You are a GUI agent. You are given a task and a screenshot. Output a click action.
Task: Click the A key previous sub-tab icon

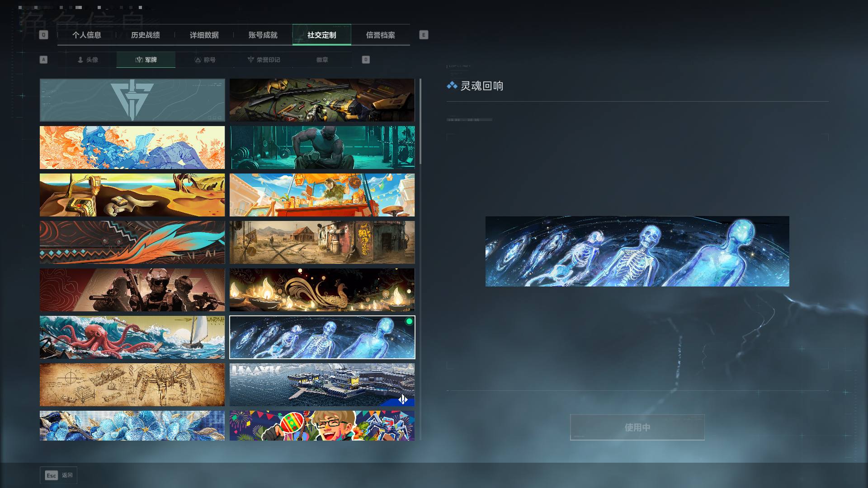click(x=43, y=60)
